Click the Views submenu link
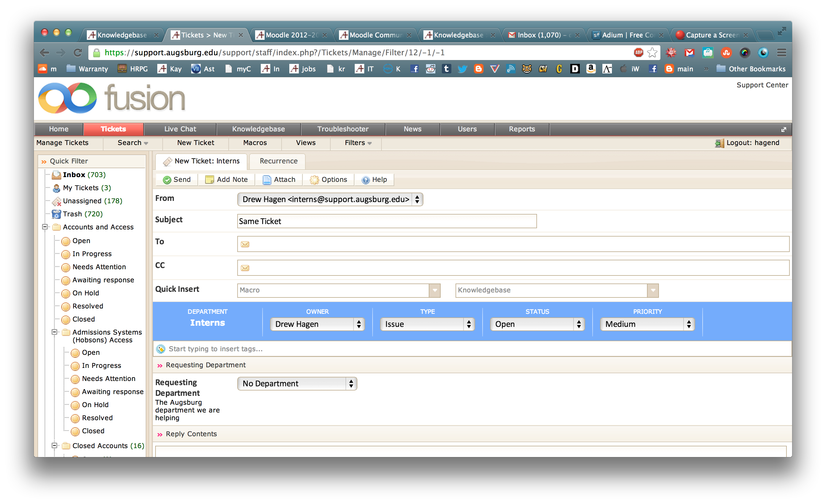826x504 pixels. 305,143
